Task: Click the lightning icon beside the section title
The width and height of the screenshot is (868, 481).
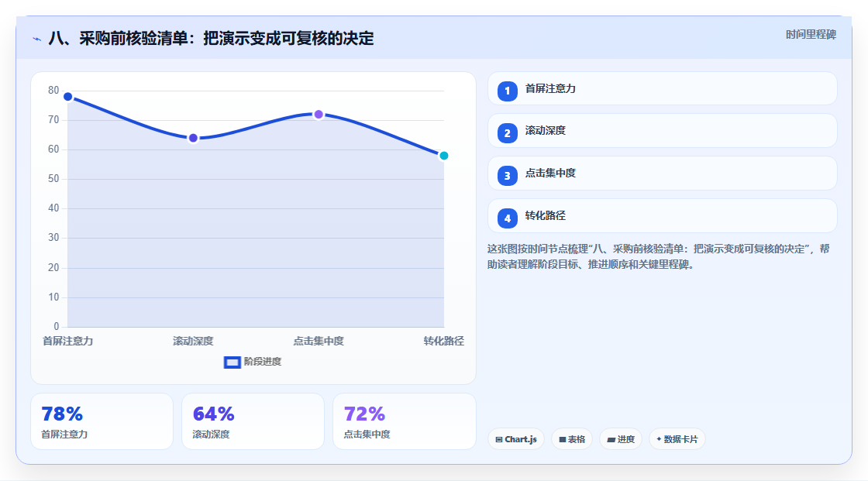Action: [x=37, y=39]
